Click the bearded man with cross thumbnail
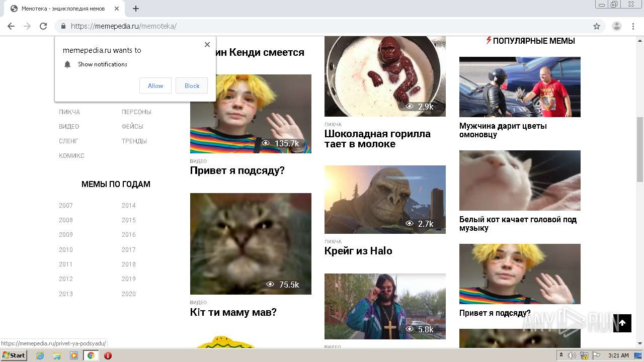The image size is (644, 362). point(385,306)
